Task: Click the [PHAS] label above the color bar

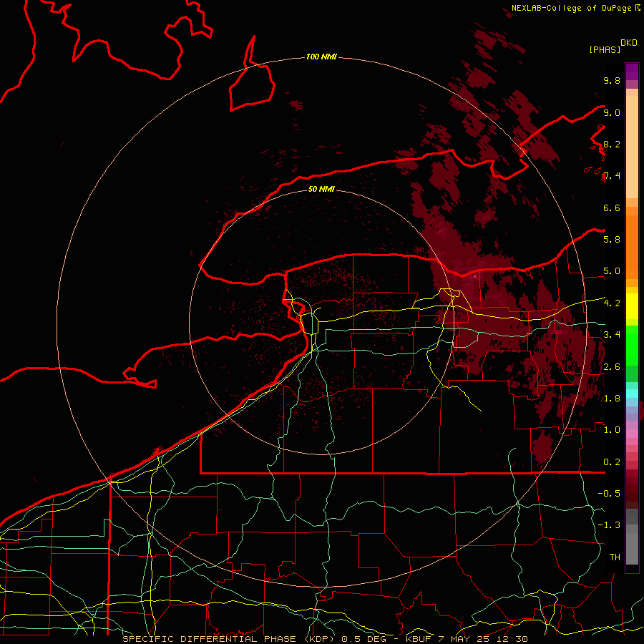Action: coord(605,49)
